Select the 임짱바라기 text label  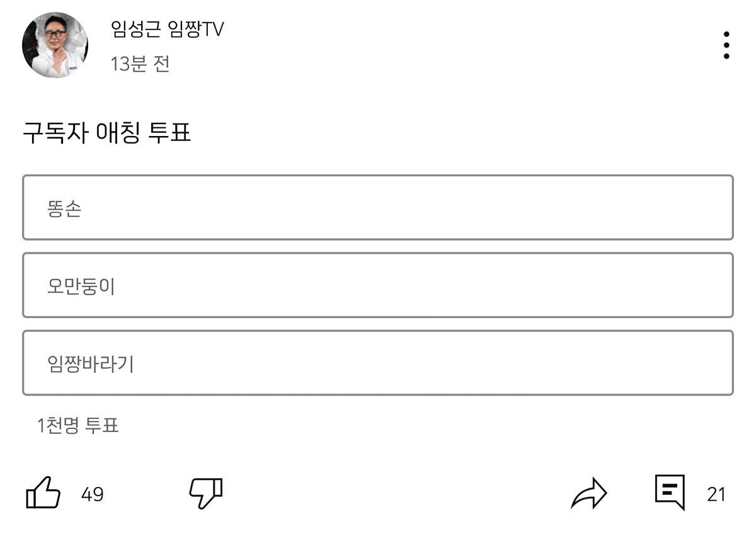pyautogui.click(x=90, y=364)
